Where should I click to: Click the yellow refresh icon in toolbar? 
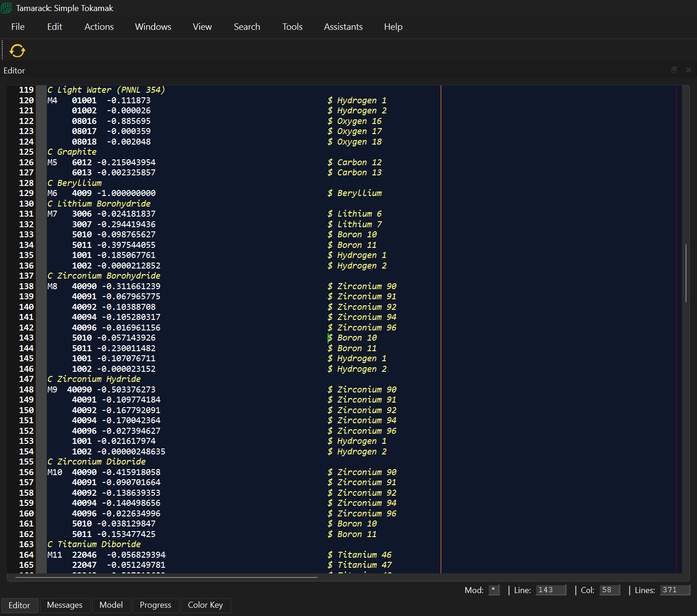(17, 50)
